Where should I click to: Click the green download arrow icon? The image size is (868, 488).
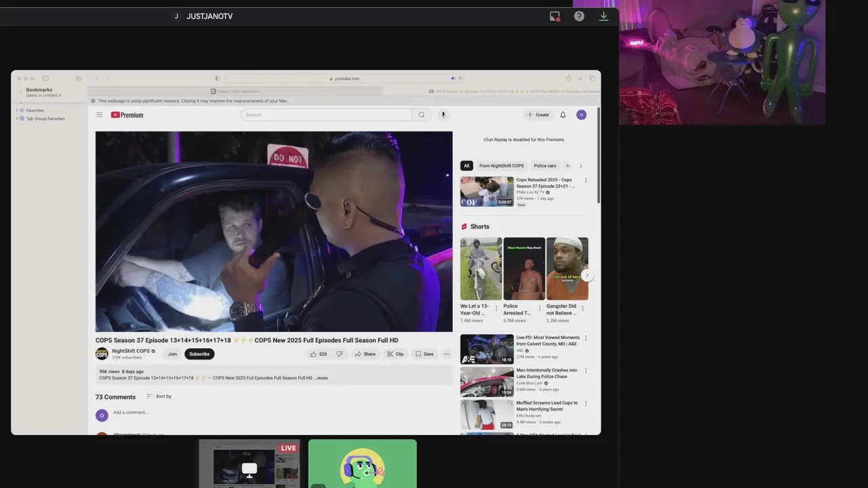tap(604, 16)
